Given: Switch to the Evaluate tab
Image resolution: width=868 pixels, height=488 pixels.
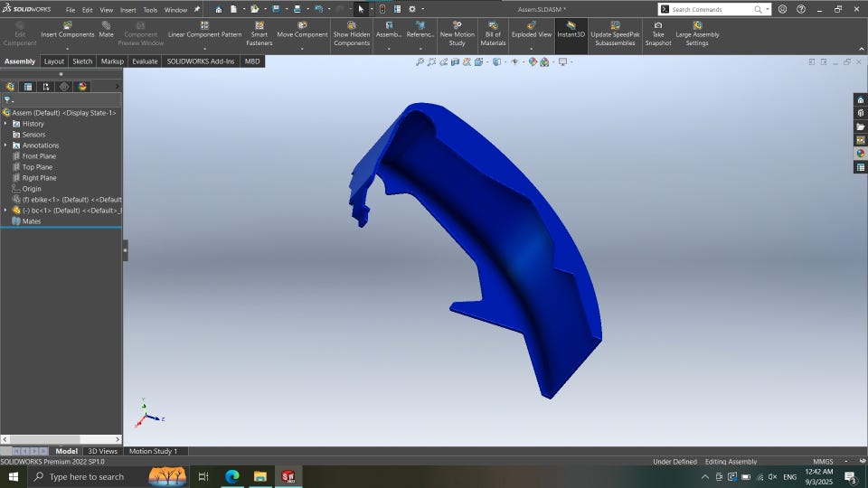Looking at the screenshot, I should click(x=144, y=61).
